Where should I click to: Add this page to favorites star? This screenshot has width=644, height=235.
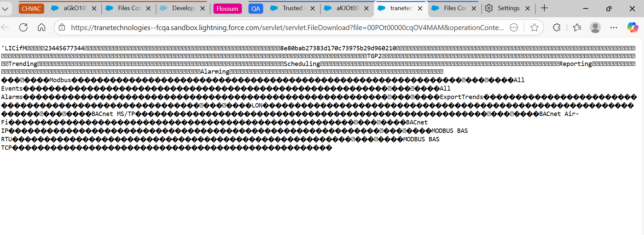534,27
